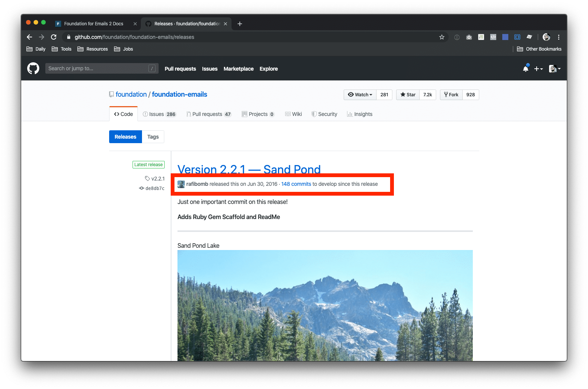588x389 pixels.
Task: Click the 928 forks count
Action: click(471, 95)
